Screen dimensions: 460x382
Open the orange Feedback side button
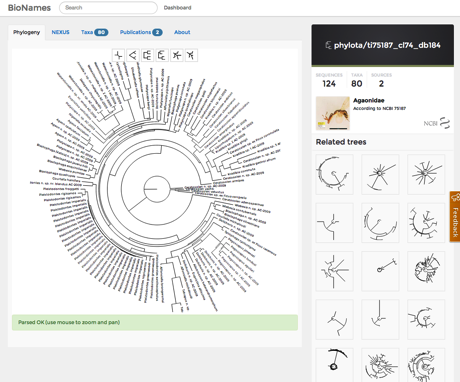pos(455,216)
